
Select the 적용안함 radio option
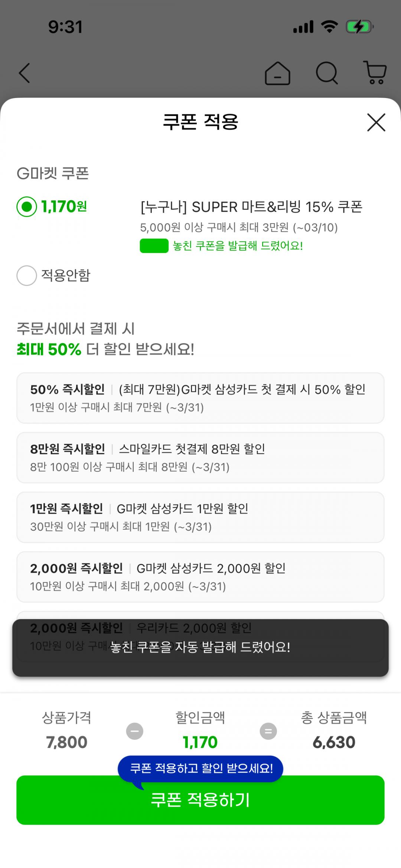point(27,276)
